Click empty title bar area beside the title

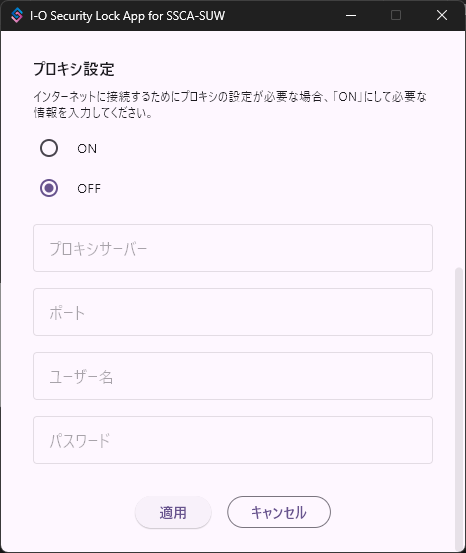[282, 16]
